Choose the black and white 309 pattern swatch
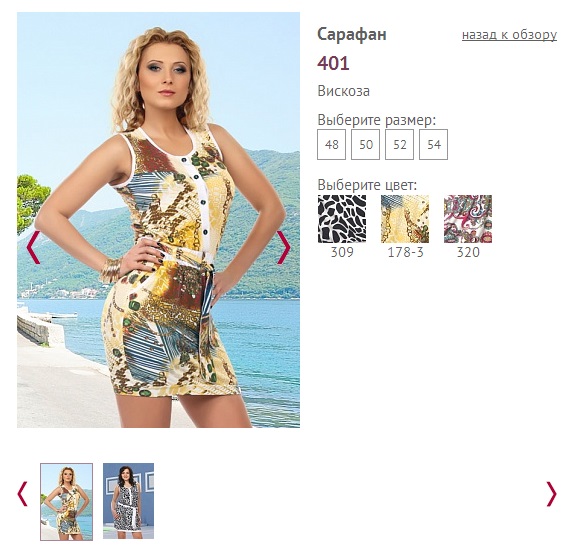This screenshot has height=548, width=562. 342,219
